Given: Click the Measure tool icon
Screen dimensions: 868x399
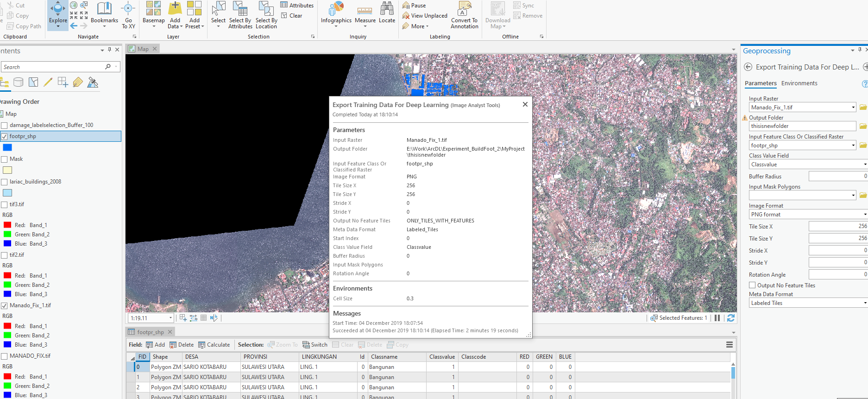Looking at the screenshot, I should [365, 11].
